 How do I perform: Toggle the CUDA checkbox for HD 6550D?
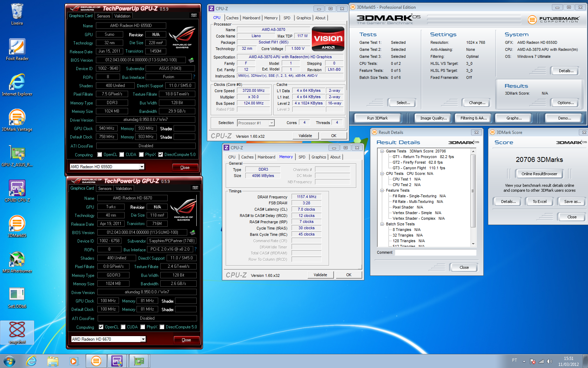(x=121, y=155)
